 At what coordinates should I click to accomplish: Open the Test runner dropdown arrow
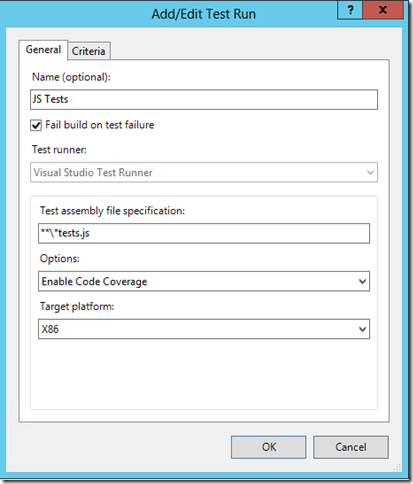pos(370,172)
